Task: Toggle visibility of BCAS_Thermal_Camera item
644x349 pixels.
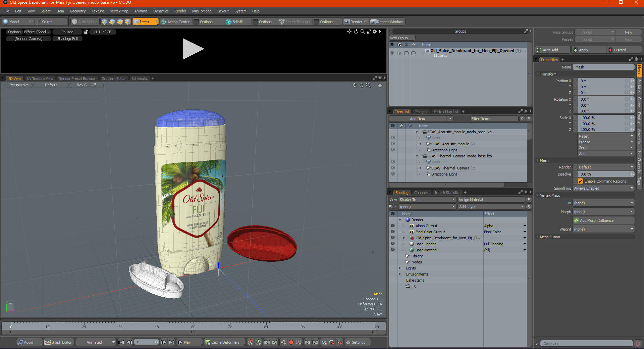Action: pos(393,168)
